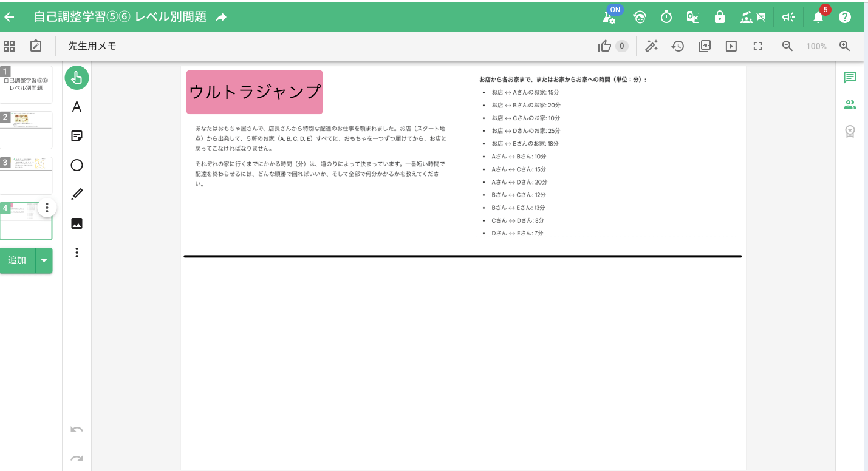Click the zoom in magnifier
Viewport: 868px width, 471px height.
(x=844, y=46)
